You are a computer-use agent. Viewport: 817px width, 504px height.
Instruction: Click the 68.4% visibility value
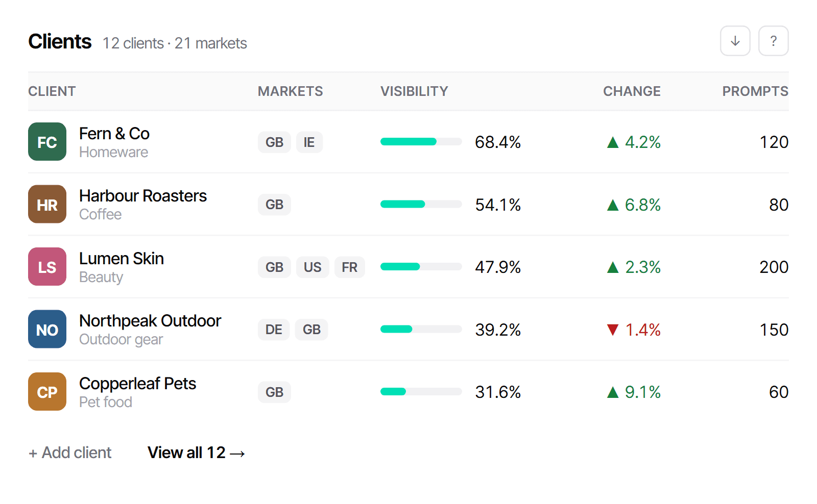pos(498,142)
